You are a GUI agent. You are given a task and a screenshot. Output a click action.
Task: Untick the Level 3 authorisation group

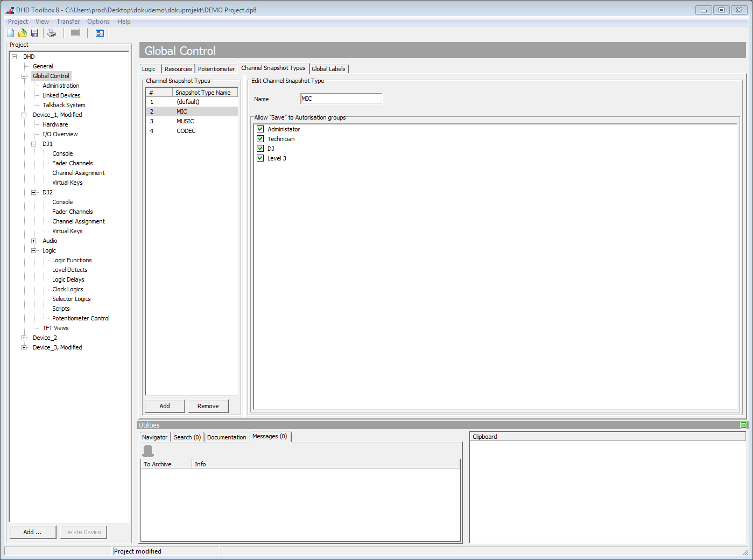coord(261,158)
